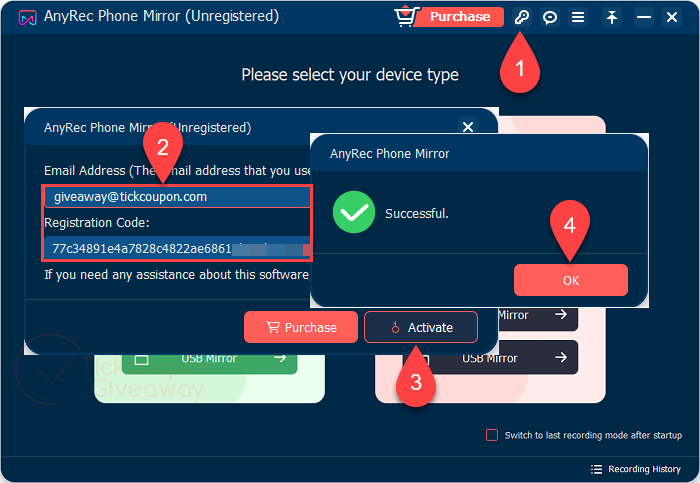Minimize the AnyRec Phone Mirror window
The image size is (700, 483).
click(x=644, y=17)
